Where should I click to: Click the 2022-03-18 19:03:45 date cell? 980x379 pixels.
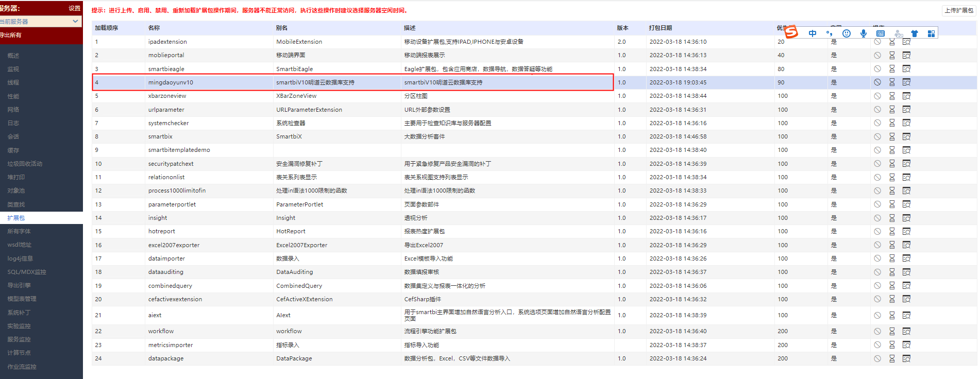pyautogui.click(x=678, y=82)
